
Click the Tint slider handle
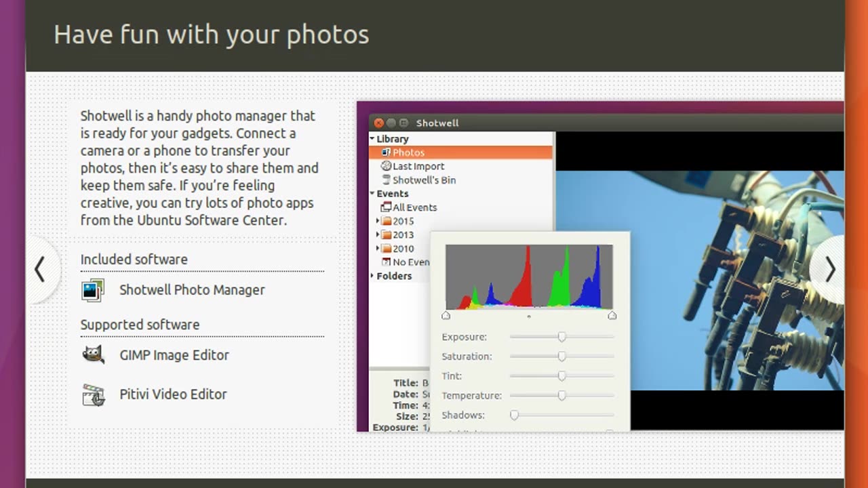(x=561, y=376)
